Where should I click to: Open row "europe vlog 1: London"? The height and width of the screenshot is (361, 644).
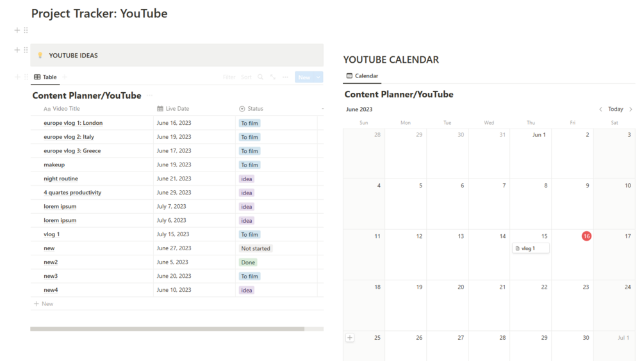pyautogui.click(x=73, y=123)
